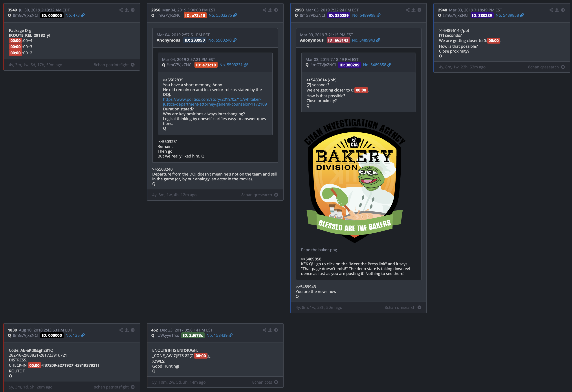Screen dimensions: 572x392
Task: Follow the >>5502835 reply reference
Action: 173,80
